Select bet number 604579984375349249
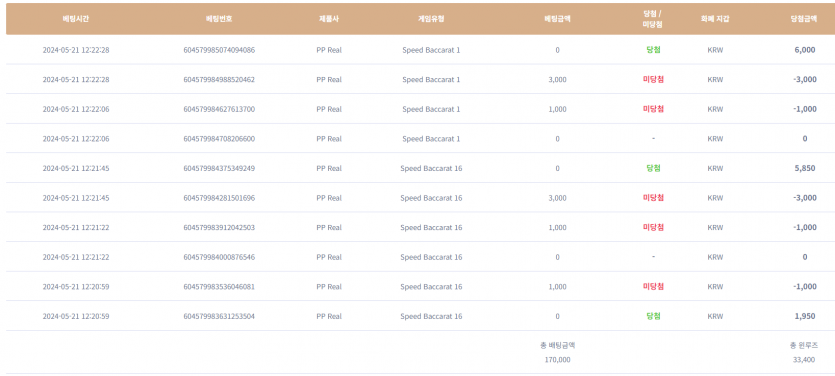Image resolution: width=835 pixels, height=376 pixels. 219,168
